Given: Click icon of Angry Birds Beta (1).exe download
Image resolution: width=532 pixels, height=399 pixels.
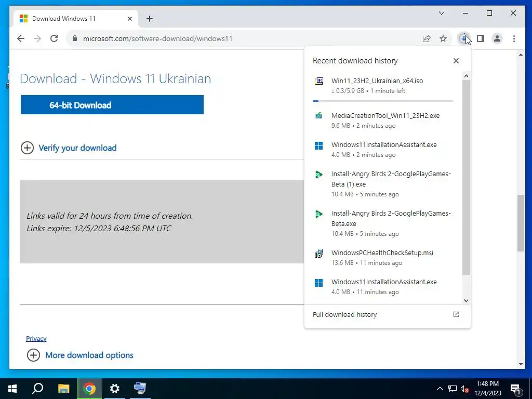Looking at the screenshot, I should click(318, 175).
